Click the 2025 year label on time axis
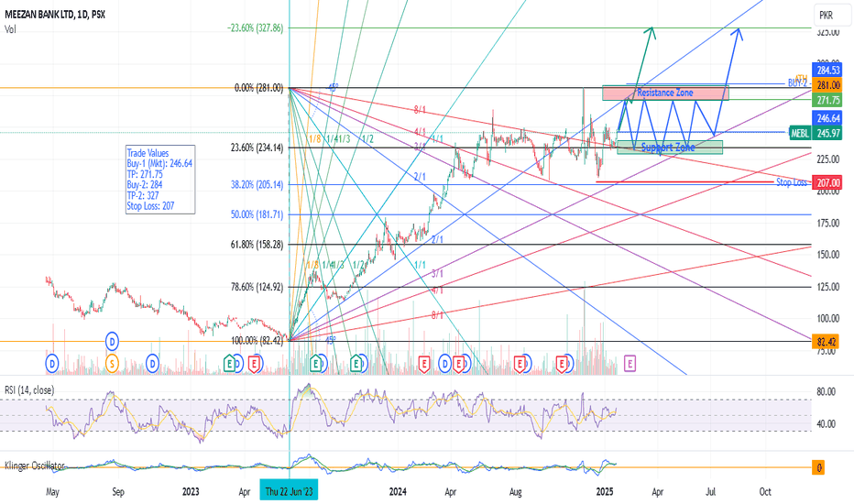 pyautogui.click(x=605, y=491)
